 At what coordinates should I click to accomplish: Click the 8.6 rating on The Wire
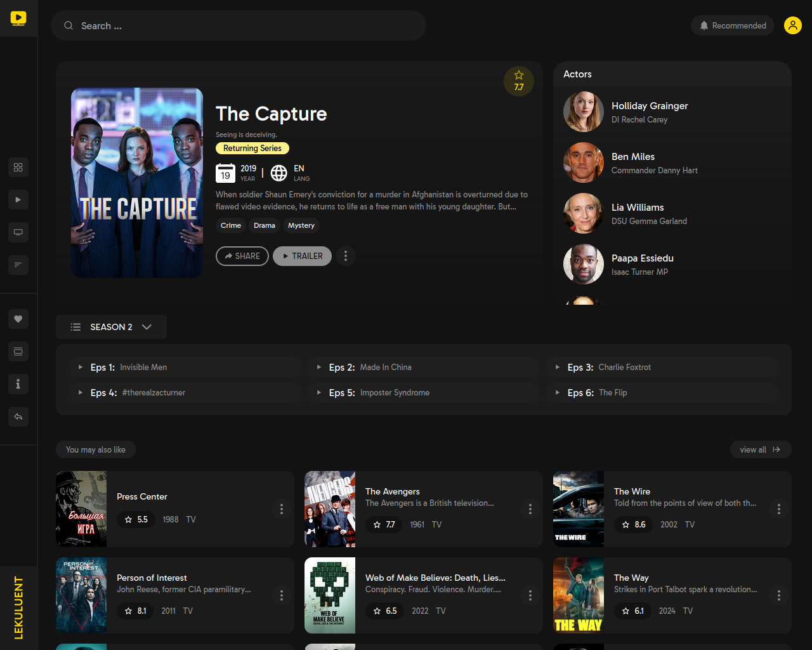coord(633,524)
